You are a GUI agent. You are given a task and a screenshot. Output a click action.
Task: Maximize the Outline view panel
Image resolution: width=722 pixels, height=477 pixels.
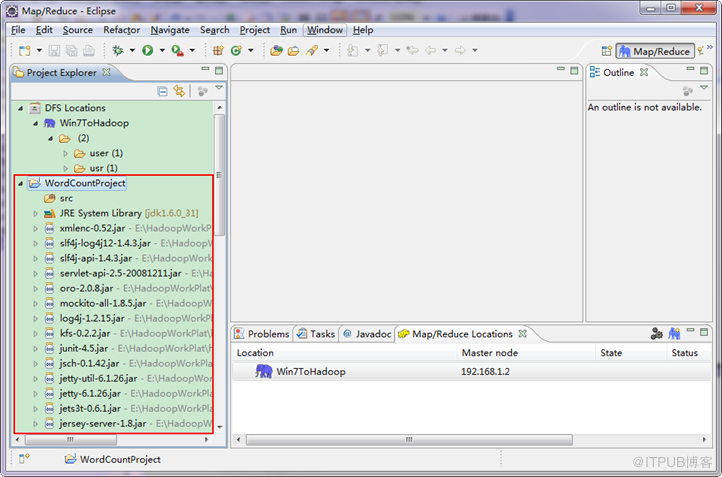tap(704, 70)
